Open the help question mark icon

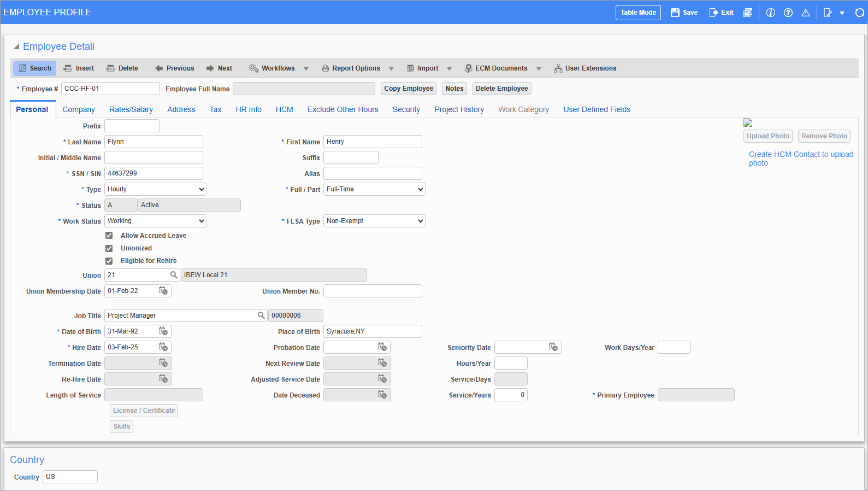[x=788, y=13]
